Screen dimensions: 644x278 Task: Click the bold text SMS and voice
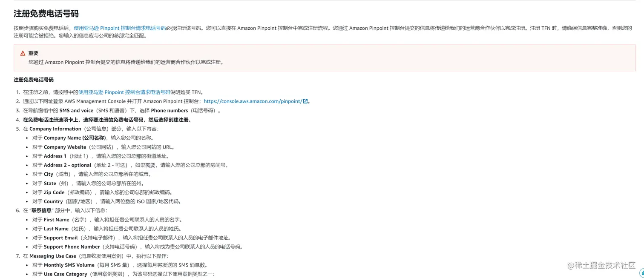pyautogui.click(x=76, y=110)
